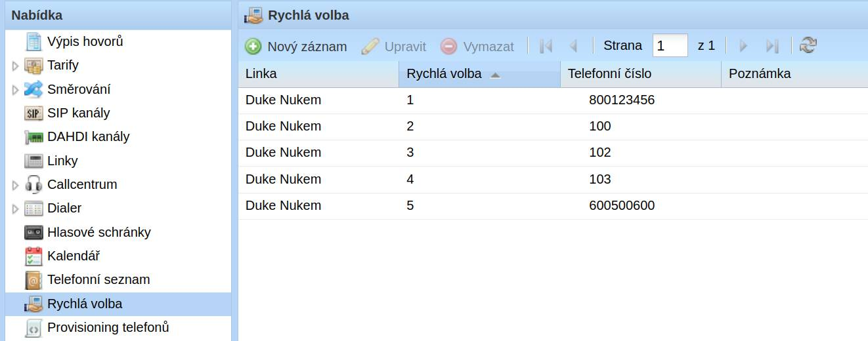The image size is (868, 341).
Task: Go to last page arrow
Action: 772,46
